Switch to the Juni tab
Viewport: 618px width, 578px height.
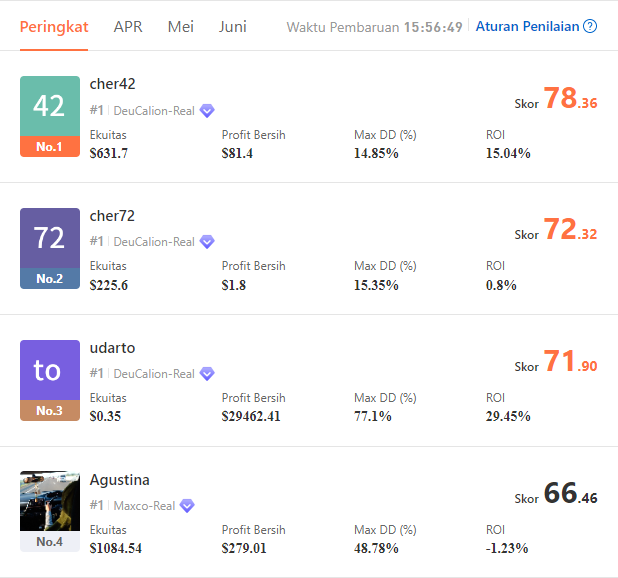coord(233,27)
